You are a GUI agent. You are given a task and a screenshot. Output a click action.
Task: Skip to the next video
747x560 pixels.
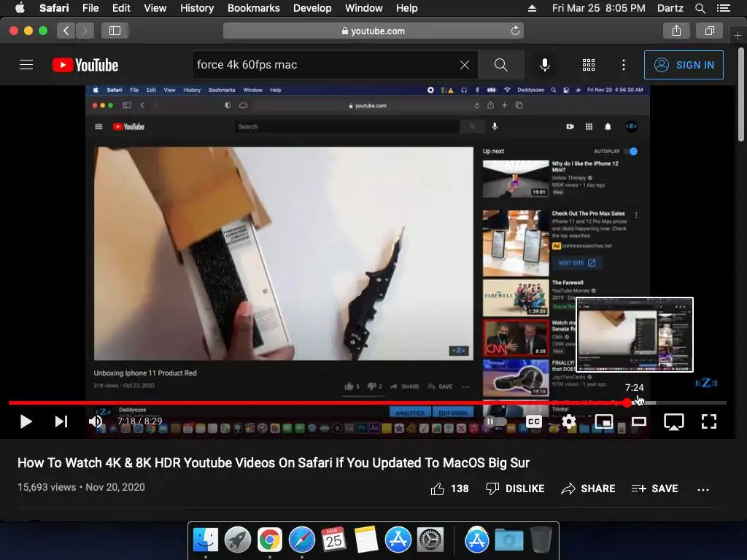coord(61,421)
